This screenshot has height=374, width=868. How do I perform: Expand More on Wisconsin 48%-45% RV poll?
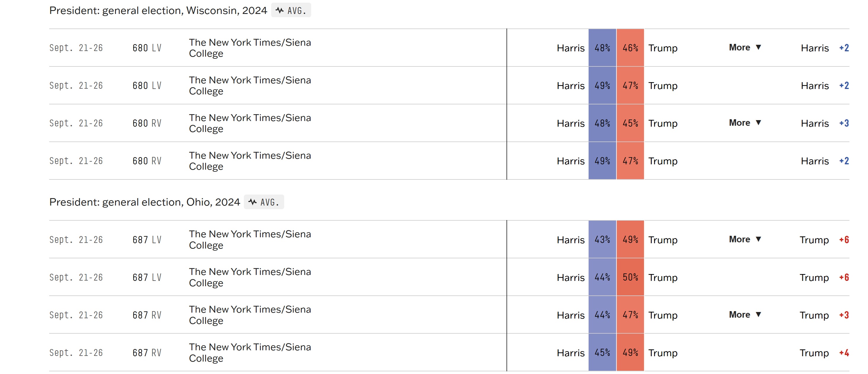pos(745,123)
